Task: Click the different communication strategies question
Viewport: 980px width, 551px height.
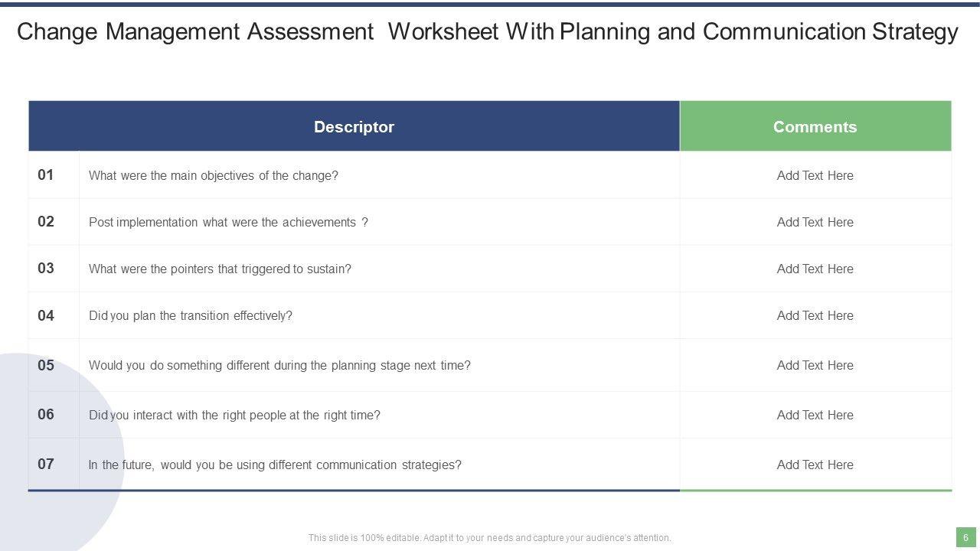Action: pos(275,465)
